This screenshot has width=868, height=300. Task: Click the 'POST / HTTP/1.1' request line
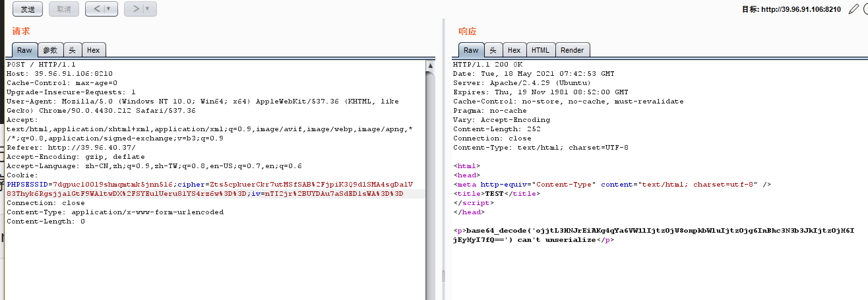[x=41, y=65]
